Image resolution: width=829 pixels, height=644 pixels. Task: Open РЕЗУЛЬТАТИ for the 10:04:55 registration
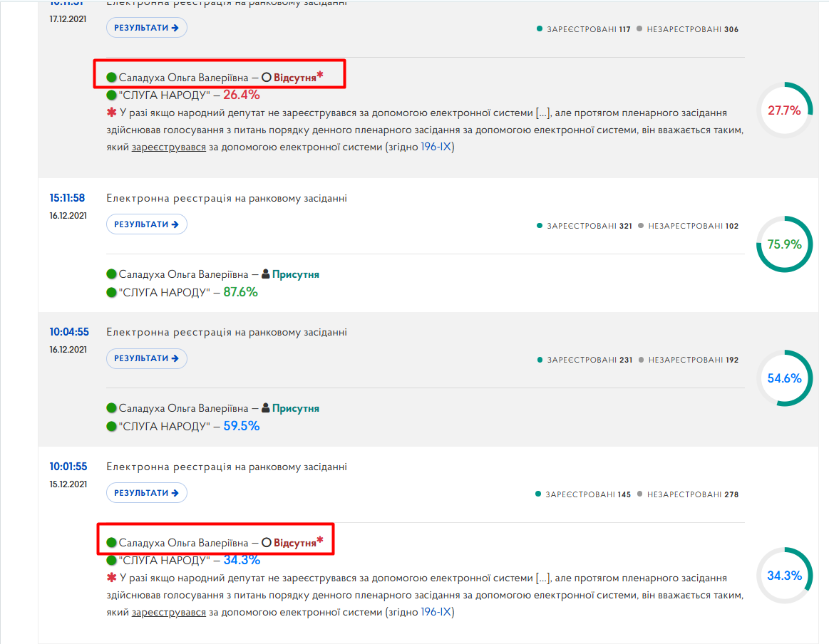pos(146,358)
